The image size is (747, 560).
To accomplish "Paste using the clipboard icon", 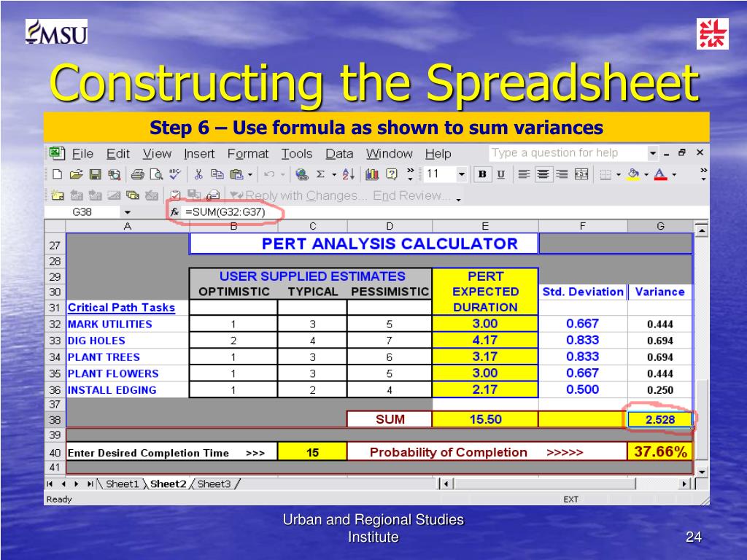I will [236, 174].
